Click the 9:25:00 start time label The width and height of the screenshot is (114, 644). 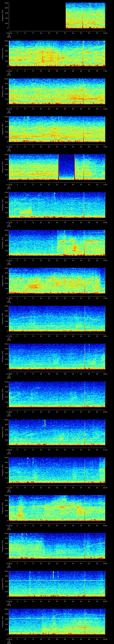[x=9, y=639]
